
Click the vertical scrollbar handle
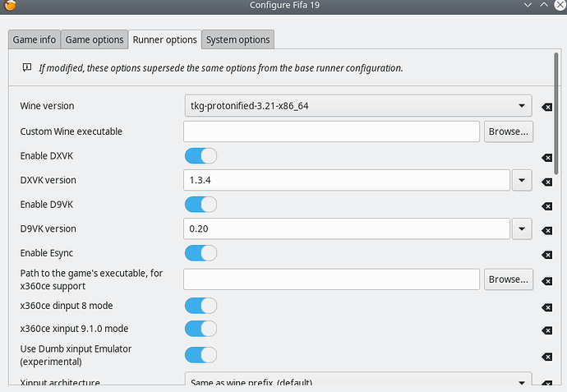[556, 114]
